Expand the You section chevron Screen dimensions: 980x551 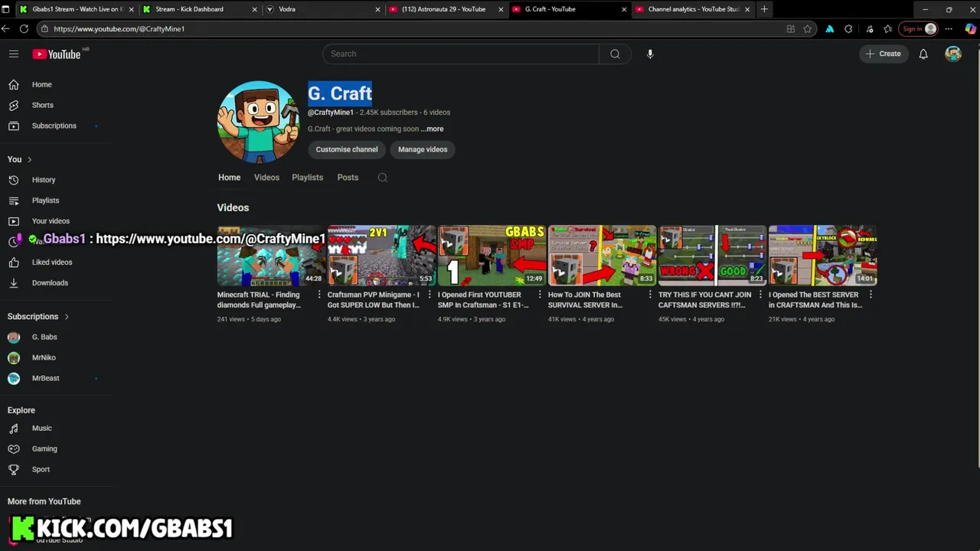coord(30,159)
